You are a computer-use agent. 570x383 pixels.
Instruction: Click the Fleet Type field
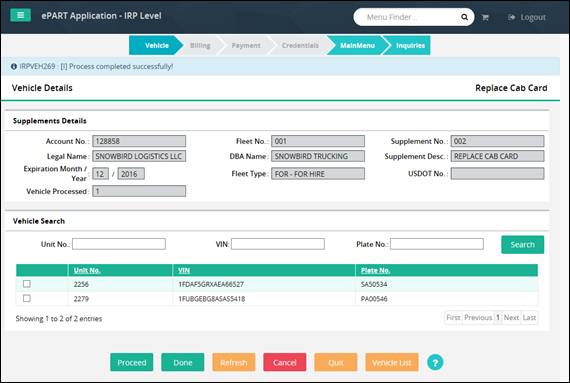[318, 174]
